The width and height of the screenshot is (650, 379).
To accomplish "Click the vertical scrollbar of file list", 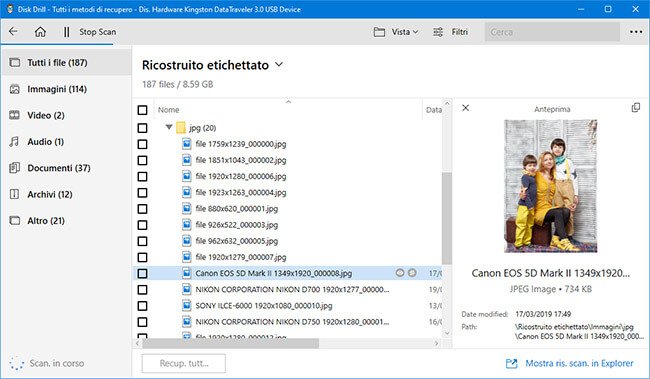I will pos(446,219).
